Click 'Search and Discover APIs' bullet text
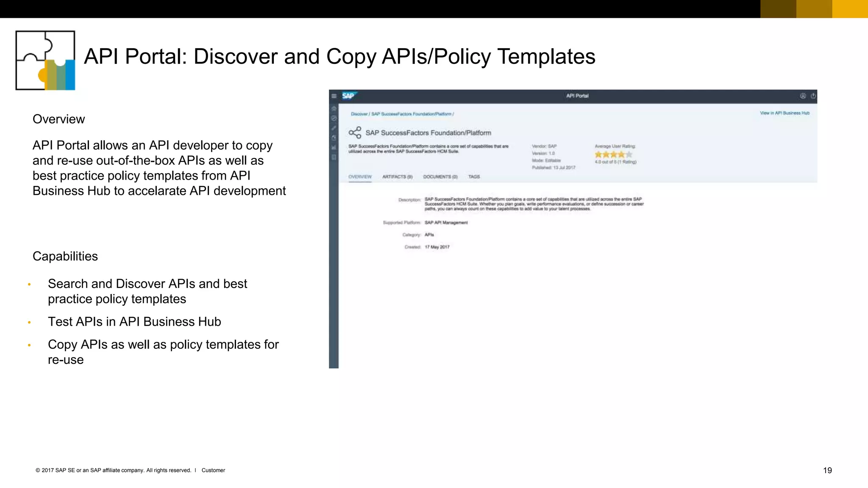 [x=147, y=291]
